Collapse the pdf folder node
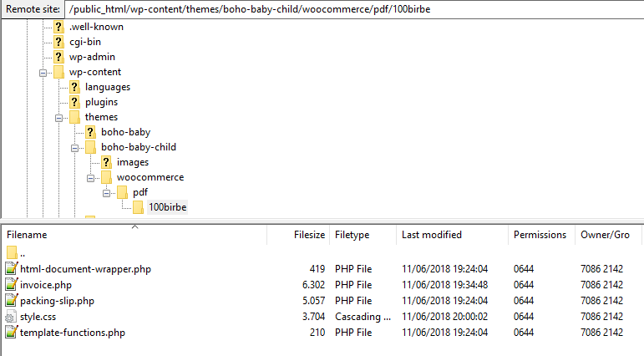The width and height of the screenshot is (644, 356). point(106,194)
